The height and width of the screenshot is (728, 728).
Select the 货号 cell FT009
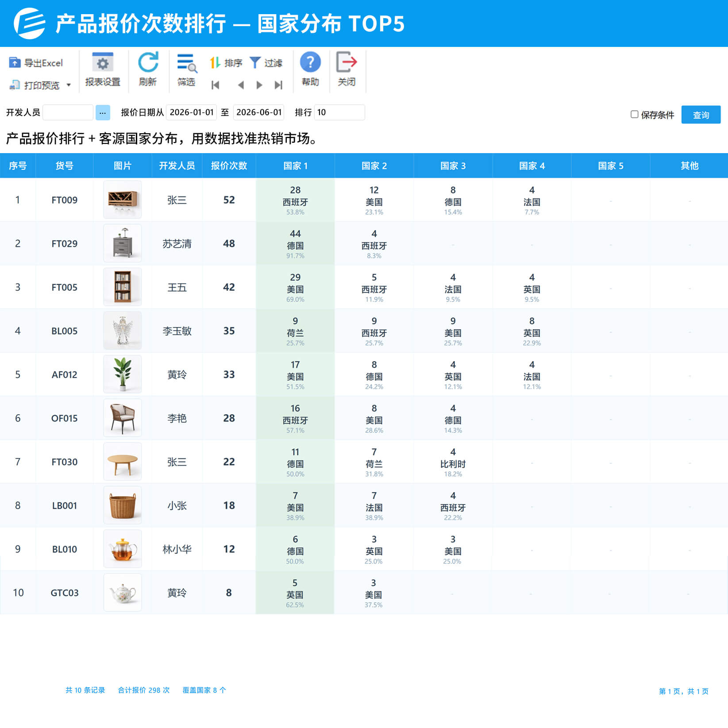click(x=64, y=200)
